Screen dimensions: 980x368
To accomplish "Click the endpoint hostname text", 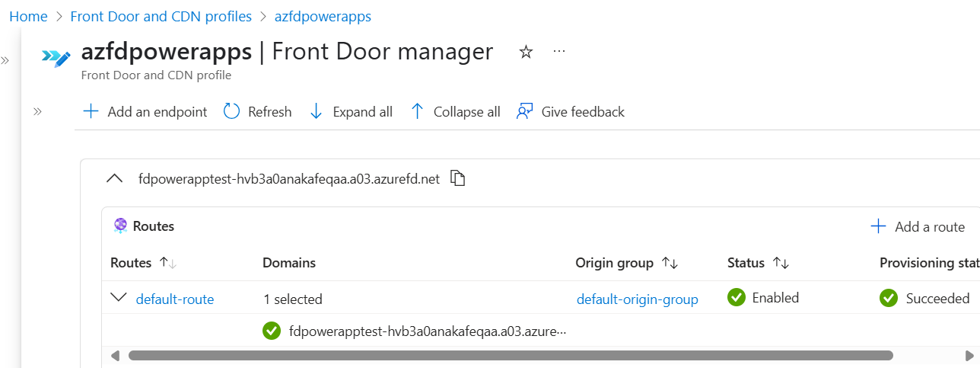I will coord(289,179).
